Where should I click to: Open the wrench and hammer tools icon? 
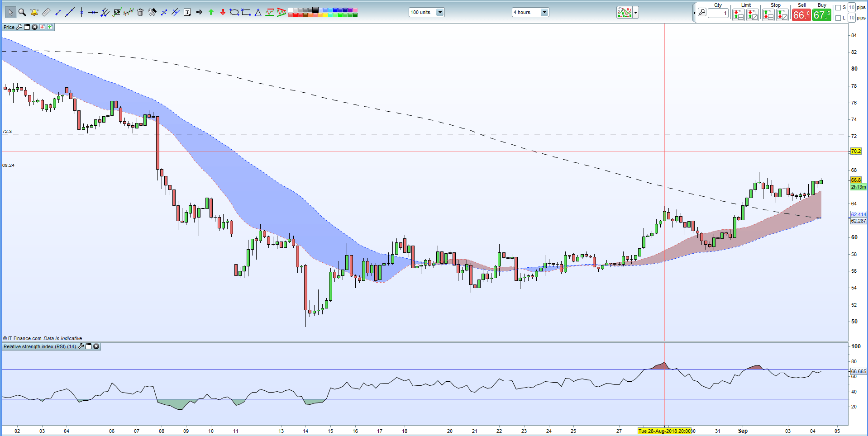click(152, 12)
